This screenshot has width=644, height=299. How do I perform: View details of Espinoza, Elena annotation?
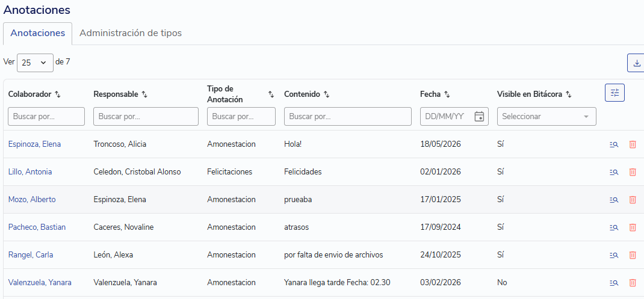tap(614, 144)
